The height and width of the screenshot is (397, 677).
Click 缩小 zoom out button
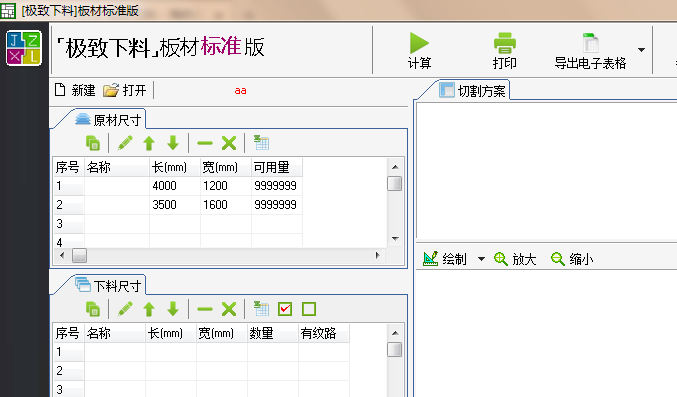pos(572,259)
